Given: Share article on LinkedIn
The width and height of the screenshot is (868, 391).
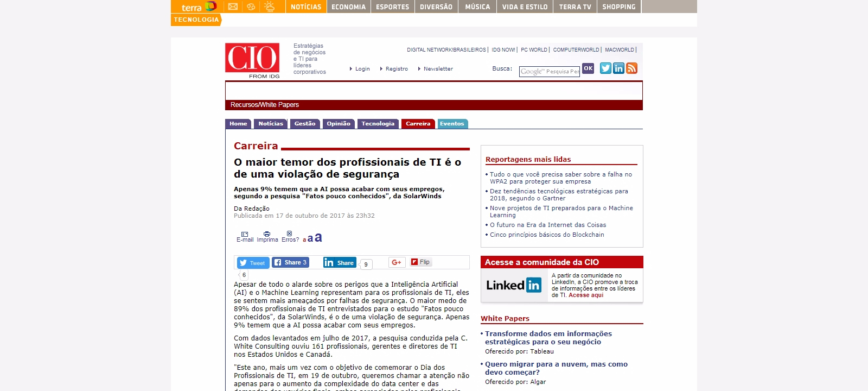Looking at the screenshot, I should click(340, 262).
